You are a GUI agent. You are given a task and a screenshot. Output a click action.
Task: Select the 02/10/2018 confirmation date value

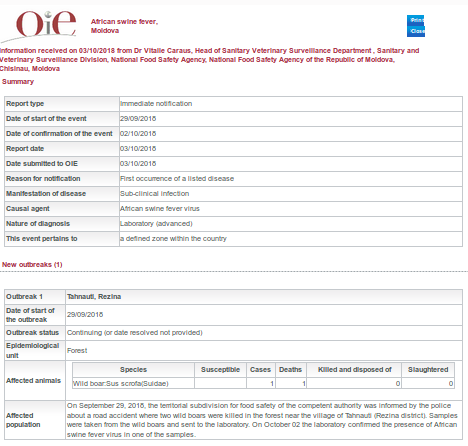pyautogui.click(x=138, y=134)
